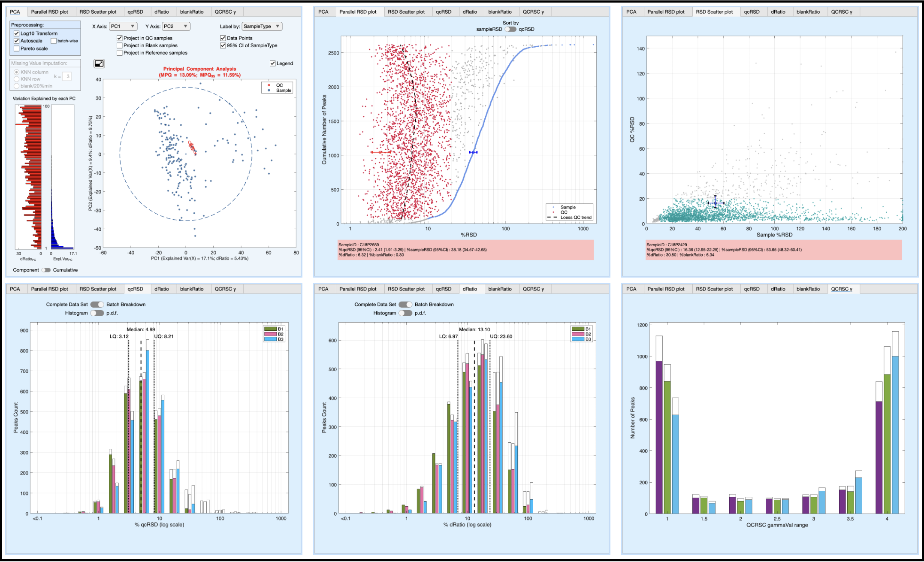Click the k value input field
The width and height of the screenshot is (924, 562).
(67, 76)
